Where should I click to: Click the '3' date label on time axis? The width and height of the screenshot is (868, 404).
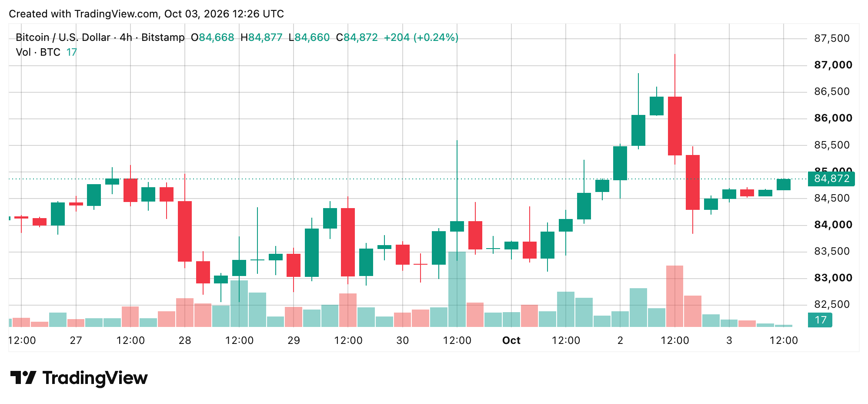pos(729,340)
